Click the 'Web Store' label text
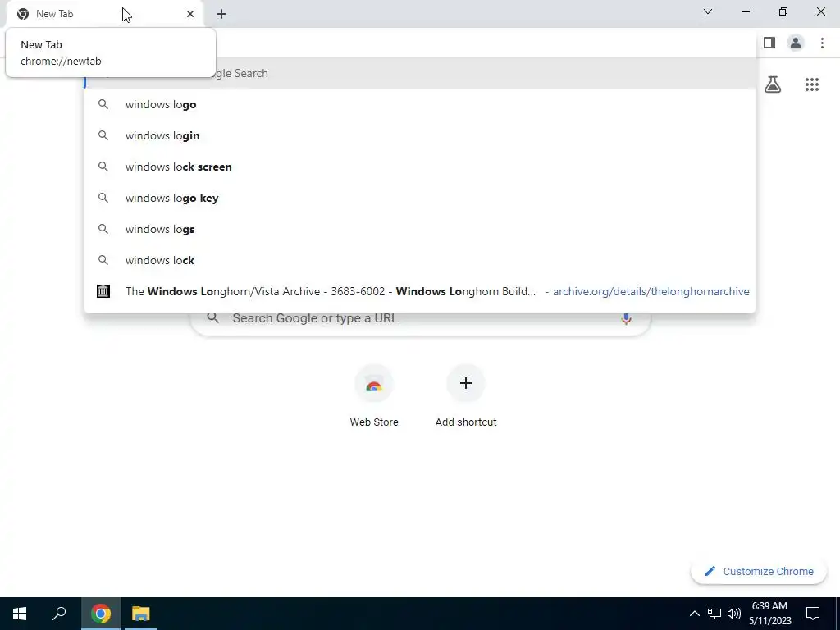Image resolution: width=840 pixels, height=630 pixels. [x=374, y=422]
